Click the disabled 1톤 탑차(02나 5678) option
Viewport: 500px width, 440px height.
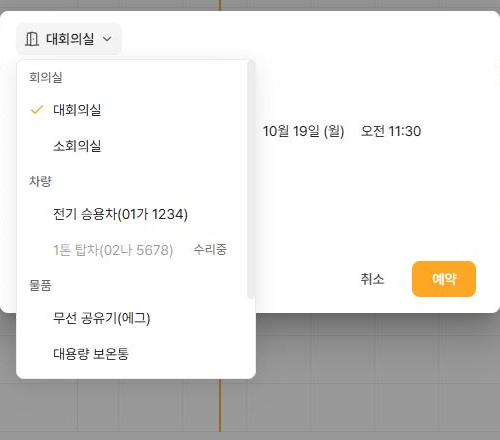(132, 250)
